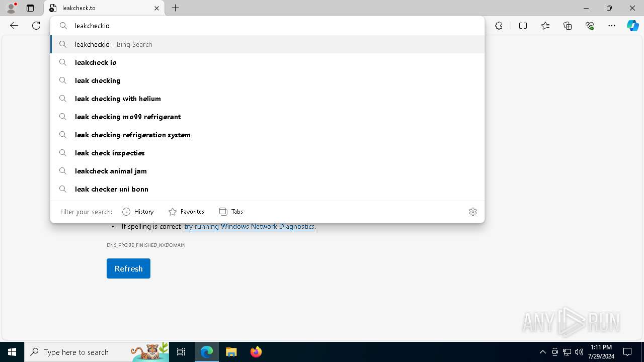644x362 pixels.
Task: Open Favorites star icon in toolbar
Action: [x=545, y=26]
